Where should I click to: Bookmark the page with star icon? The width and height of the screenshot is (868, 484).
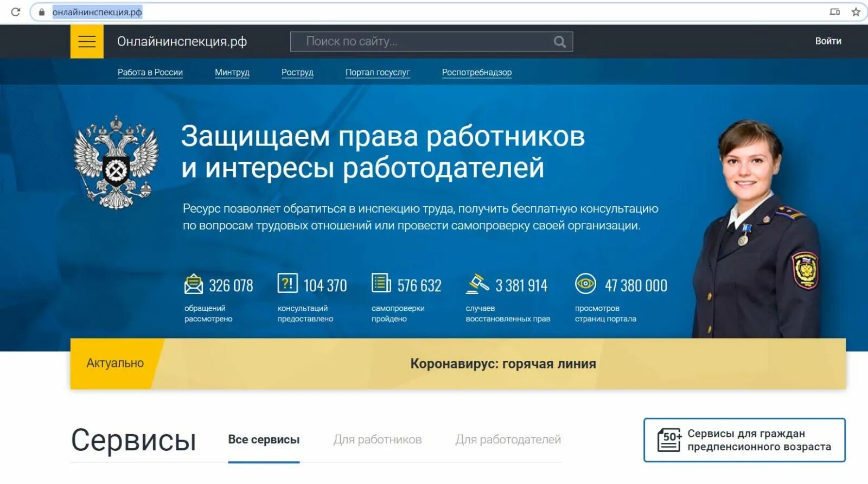(856, 12)
